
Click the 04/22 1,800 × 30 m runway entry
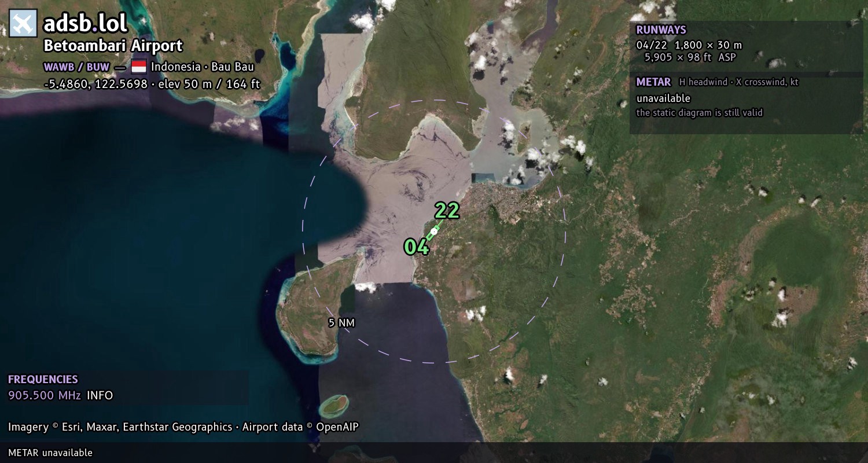[689, 45]
